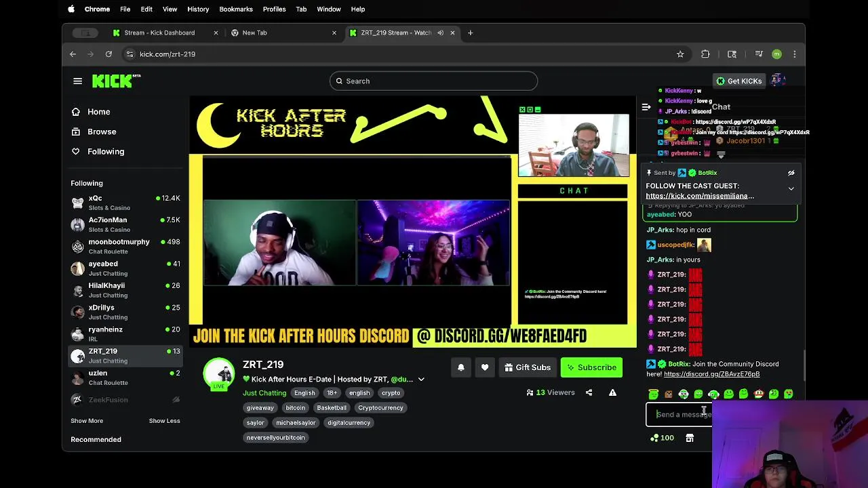The image size is (868, 488).
Task: Click Show More in Following list
Action: (x=87, y=421)
